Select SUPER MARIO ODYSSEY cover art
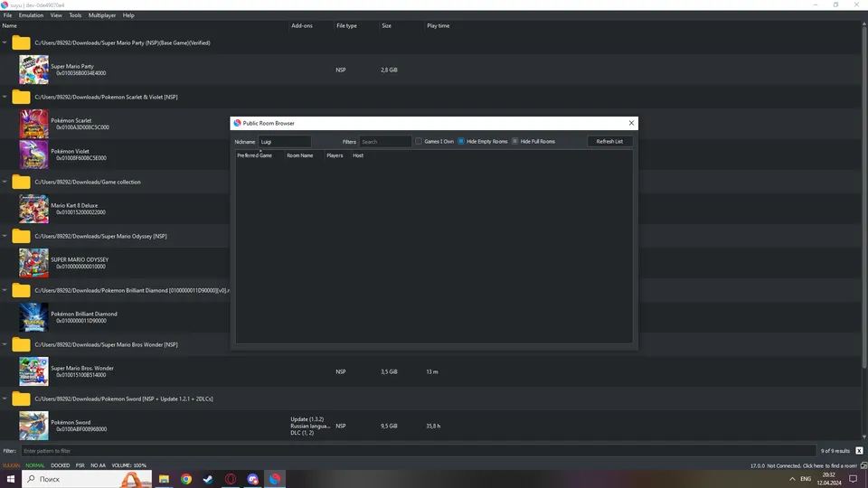Image resolution: width=868 pixels, height=488 pixels. coord(33,263)
